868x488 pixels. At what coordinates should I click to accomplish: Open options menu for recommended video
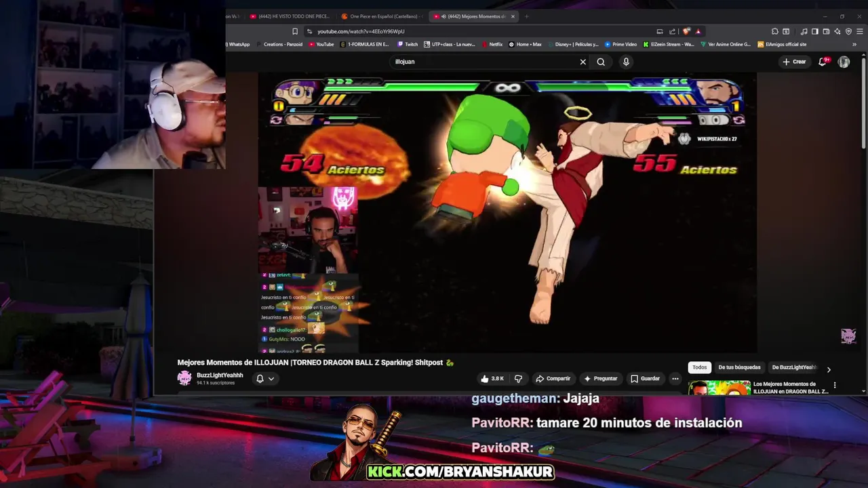pos(835,385)
